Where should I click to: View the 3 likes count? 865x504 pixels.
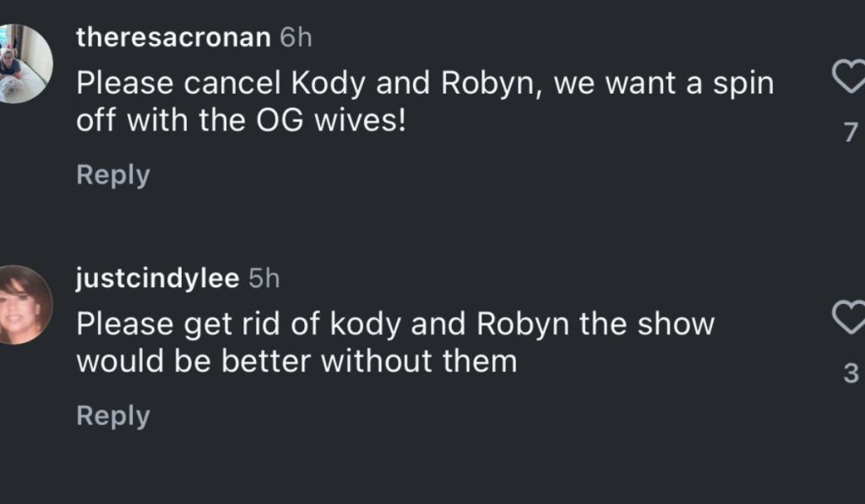coord(851,372)
